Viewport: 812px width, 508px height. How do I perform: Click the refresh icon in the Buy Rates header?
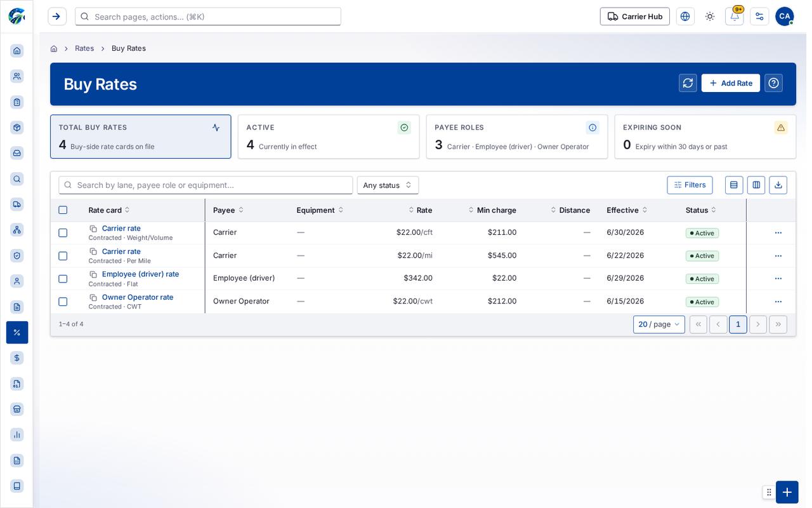[x=688, y=83]
